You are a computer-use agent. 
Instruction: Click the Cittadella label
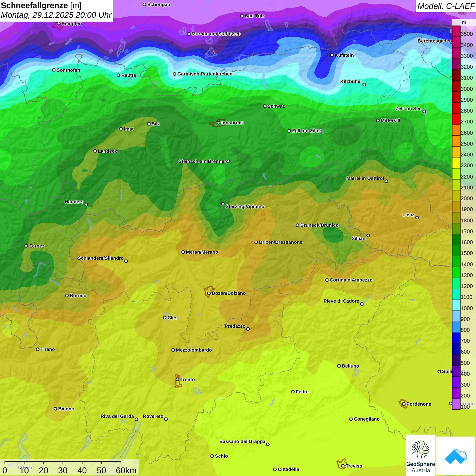288,469
